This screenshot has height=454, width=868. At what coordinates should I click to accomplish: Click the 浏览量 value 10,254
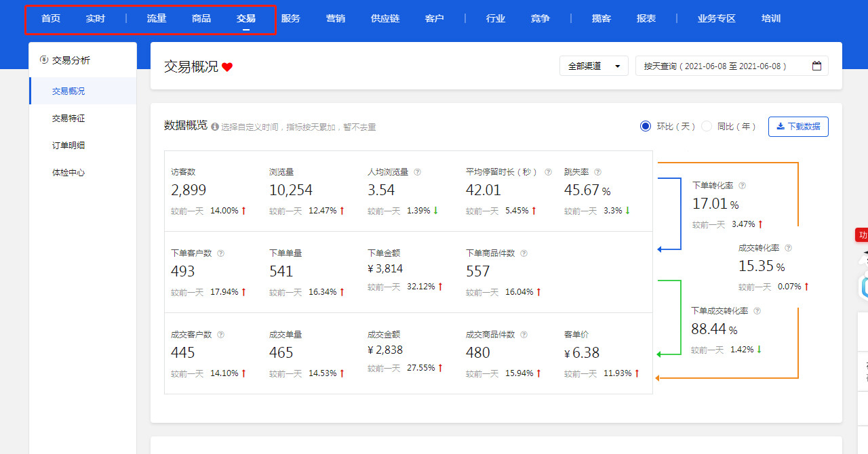(291, 190)
